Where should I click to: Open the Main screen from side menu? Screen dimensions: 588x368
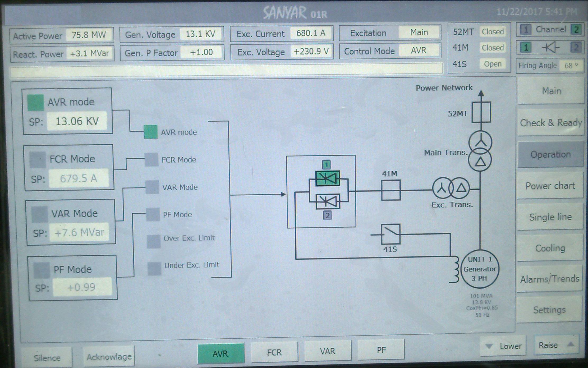coord(551,91)
